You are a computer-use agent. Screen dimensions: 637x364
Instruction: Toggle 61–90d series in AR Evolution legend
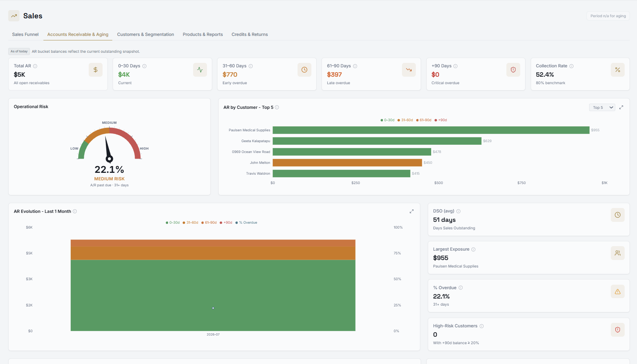pyautogui.click(x=209, y=223)
